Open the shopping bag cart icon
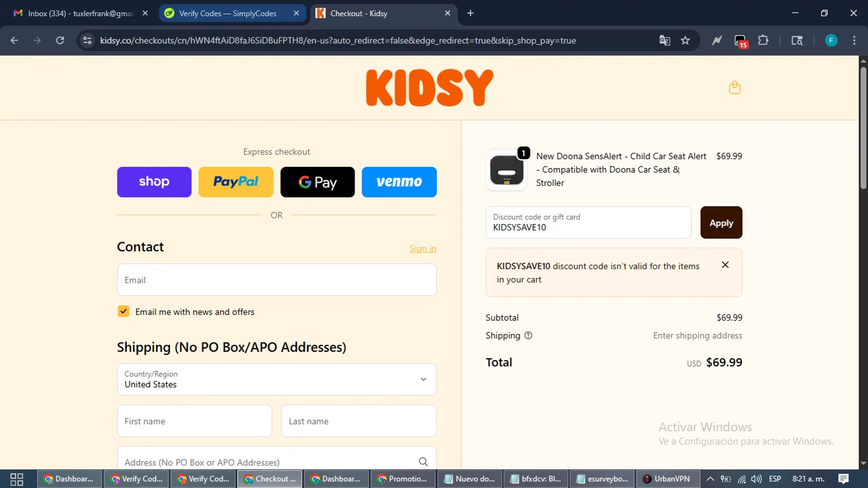The image size is (868, 488). tap(734, 87)
